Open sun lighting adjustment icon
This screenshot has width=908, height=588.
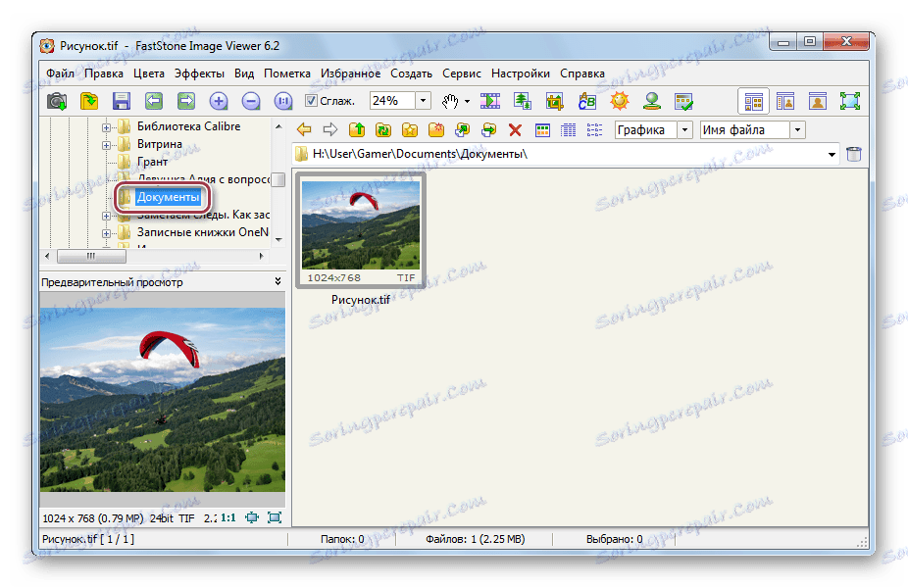(620, 101)
